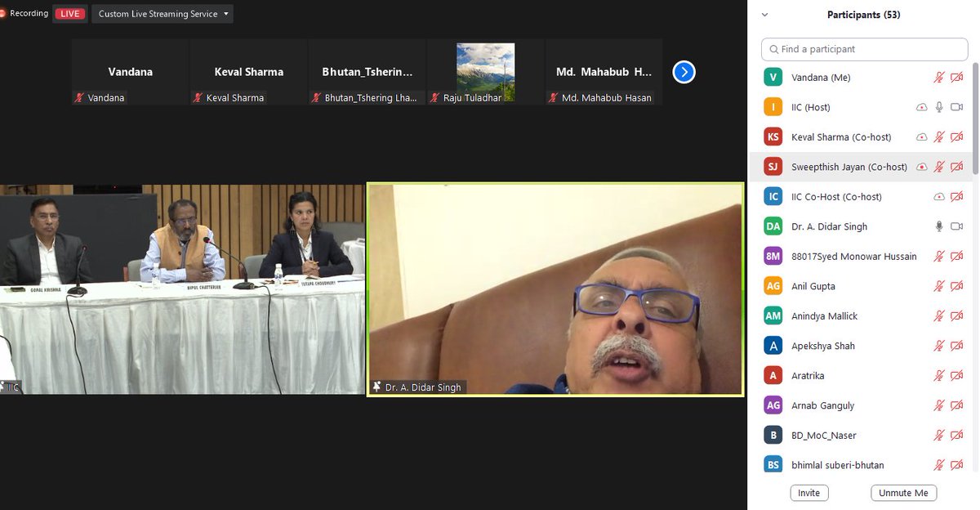Click the participants list vertical scrollbar
980x510 pixels.
tap(975, 119)
